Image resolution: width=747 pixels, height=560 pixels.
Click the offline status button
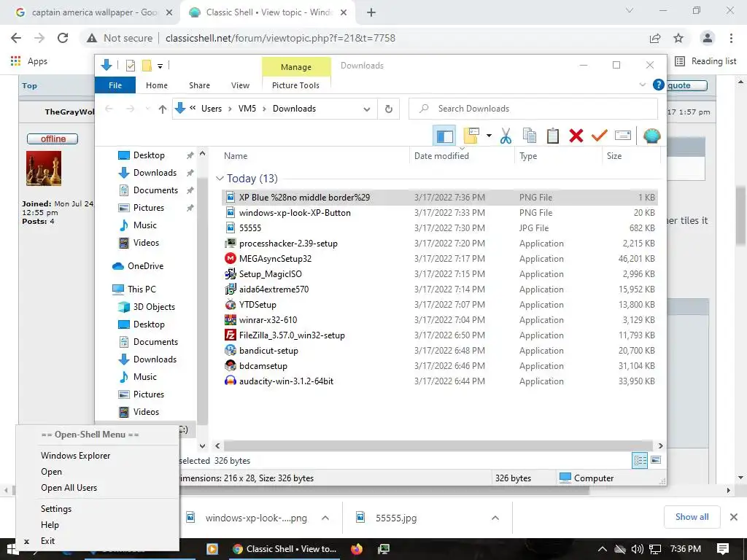pos(53,139)
